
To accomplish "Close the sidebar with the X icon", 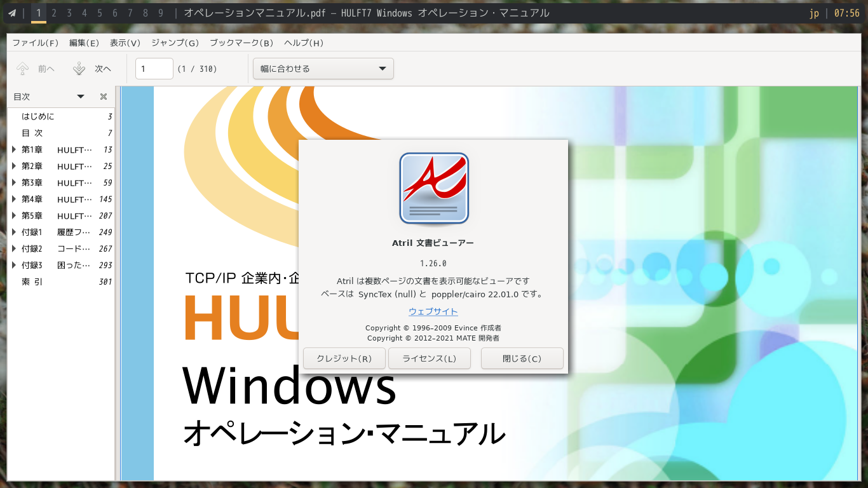I will 104,97.
